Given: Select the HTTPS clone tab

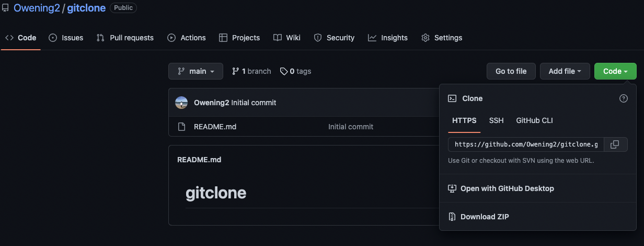Looking at the screenshot, I should [464, 120].
